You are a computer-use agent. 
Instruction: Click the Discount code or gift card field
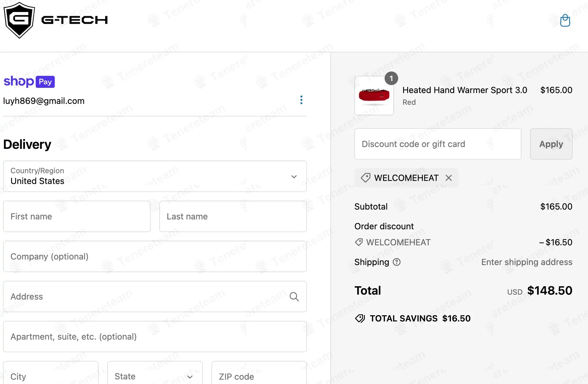[x=438, y=144]
